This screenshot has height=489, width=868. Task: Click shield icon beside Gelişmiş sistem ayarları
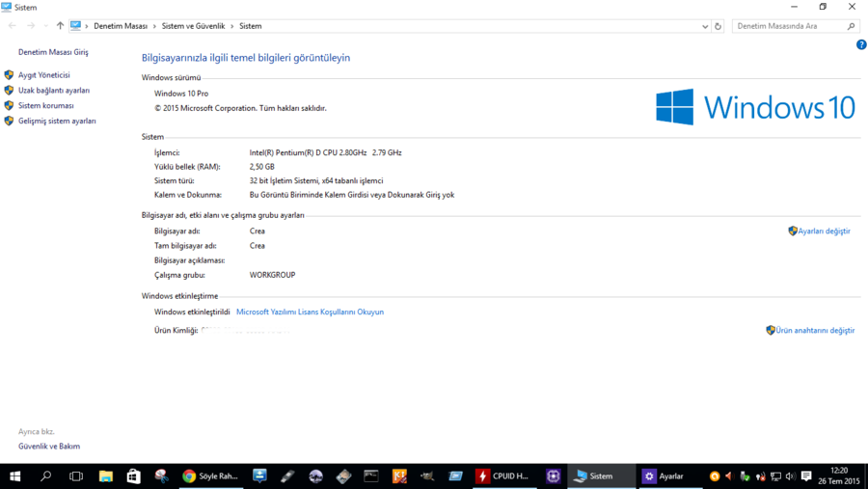(x=9, y=121)
